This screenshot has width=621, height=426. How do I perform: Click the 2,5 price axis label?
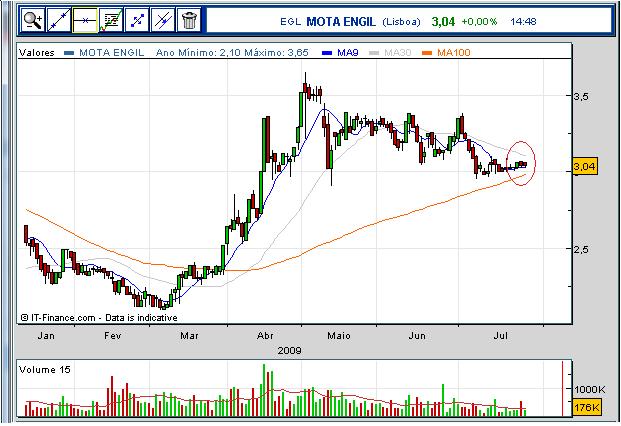581,249
